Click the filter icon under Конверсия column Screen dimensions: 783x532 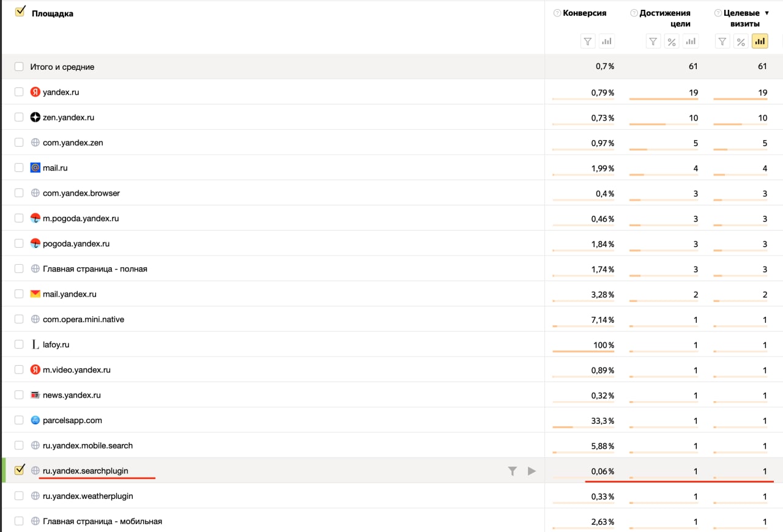pos(588,42)
